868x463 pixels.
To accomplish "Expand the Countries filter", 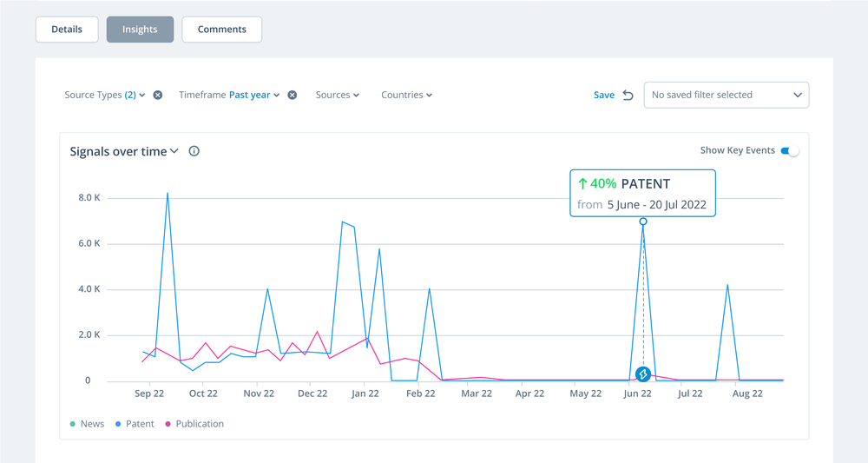I will pyautogui.click(x=406, y=95).
